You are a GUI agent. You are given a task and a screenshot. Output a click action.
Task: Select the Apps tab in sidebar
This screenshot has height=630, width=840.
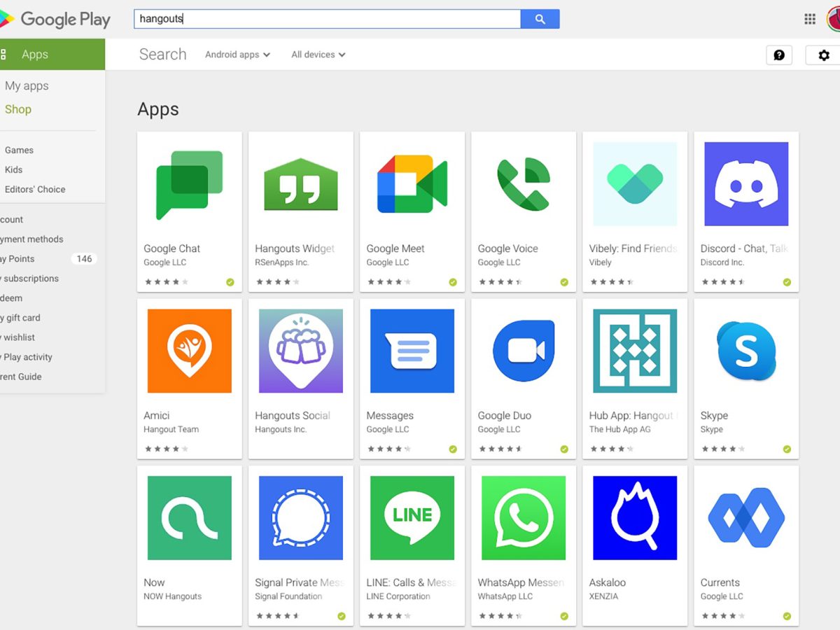tap(35, 55)
